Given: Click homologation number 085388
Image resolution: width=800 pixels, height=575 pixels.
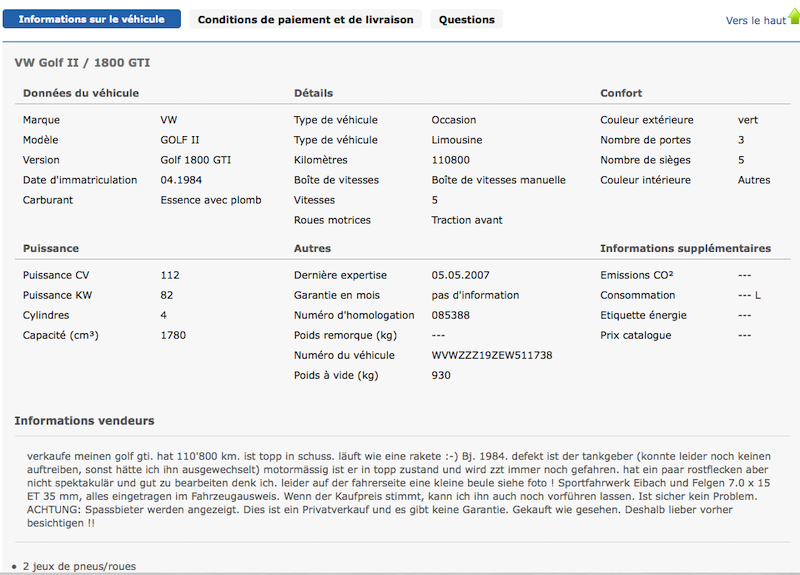Looking at the screenshot, I should tap(451, 315).
